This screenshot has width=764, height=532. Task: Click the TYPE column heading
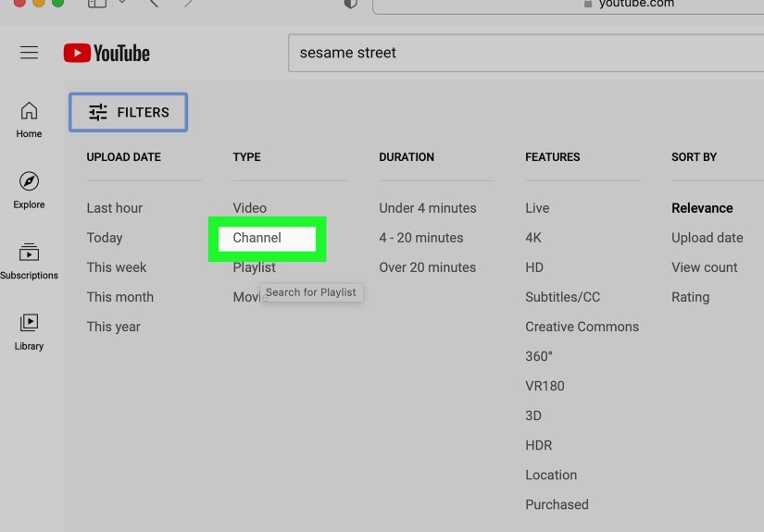tap(246, 157)
